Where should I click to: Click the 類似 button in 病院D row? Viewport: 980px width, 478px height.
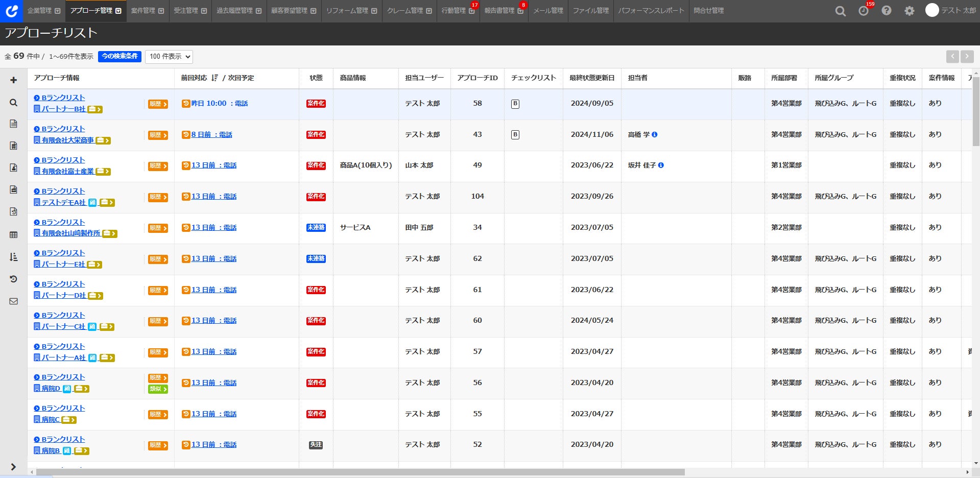[158, 389]
